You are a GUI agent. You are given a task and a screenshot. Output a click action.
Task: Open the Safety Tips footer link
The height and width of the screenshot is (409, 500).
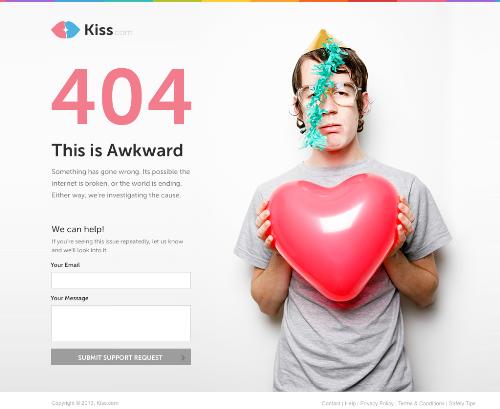(x=462, y=403)
